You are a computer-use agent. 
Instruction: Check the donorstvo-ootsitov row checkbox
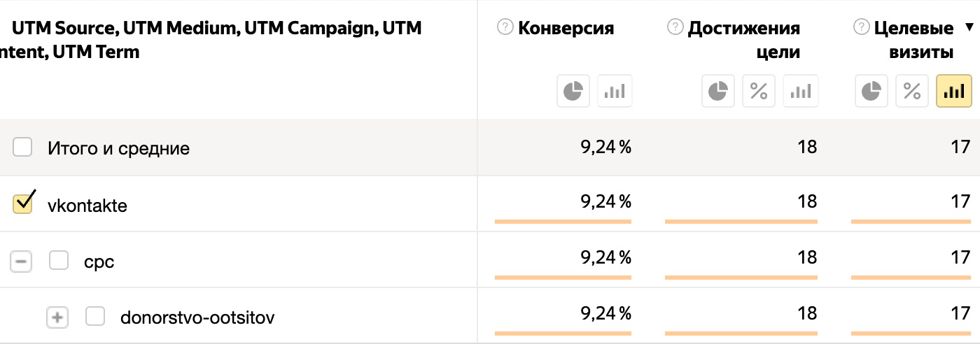95,317
